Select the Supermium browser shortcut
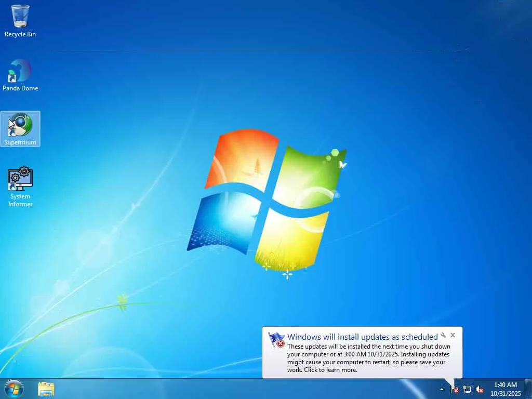The width and height of the screenshot is (532, 399). [x=20, y=129]
